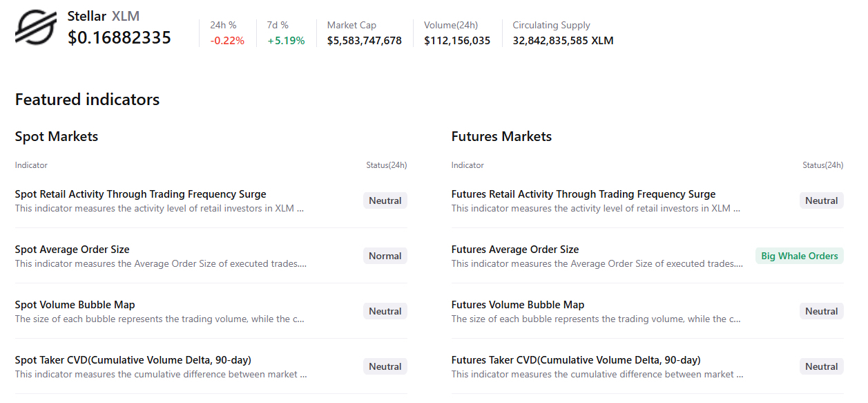Click the Market Cap value
The height and width of the screenshot is (403, 868).
[365, 41]
